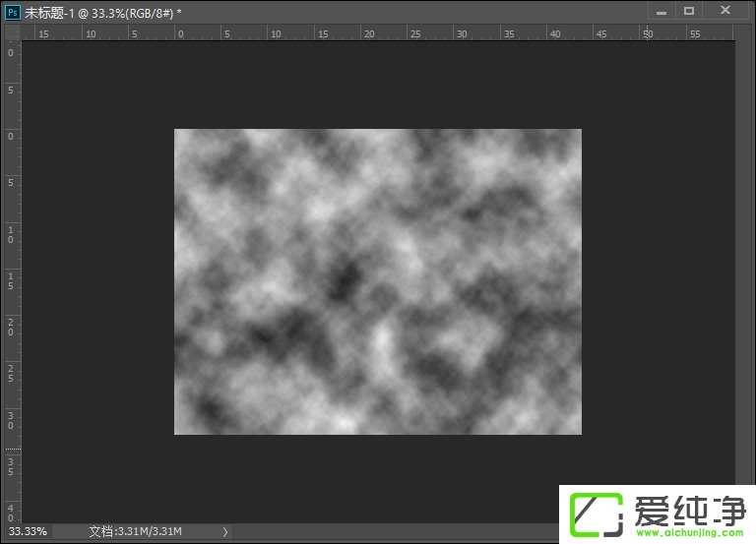Click the horizontal scrollbar at bottom
756x544 pixels.
394,531
